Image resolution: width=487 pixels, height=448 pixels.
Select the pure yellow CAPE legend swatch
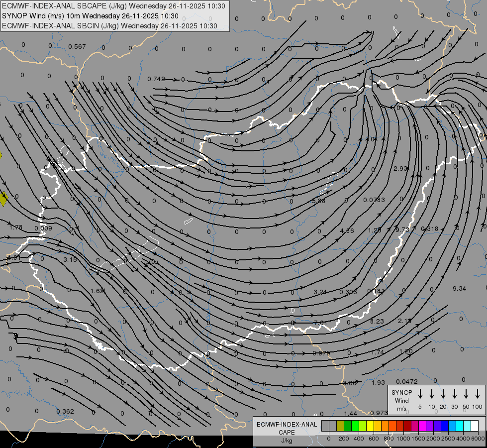point(370,426)
